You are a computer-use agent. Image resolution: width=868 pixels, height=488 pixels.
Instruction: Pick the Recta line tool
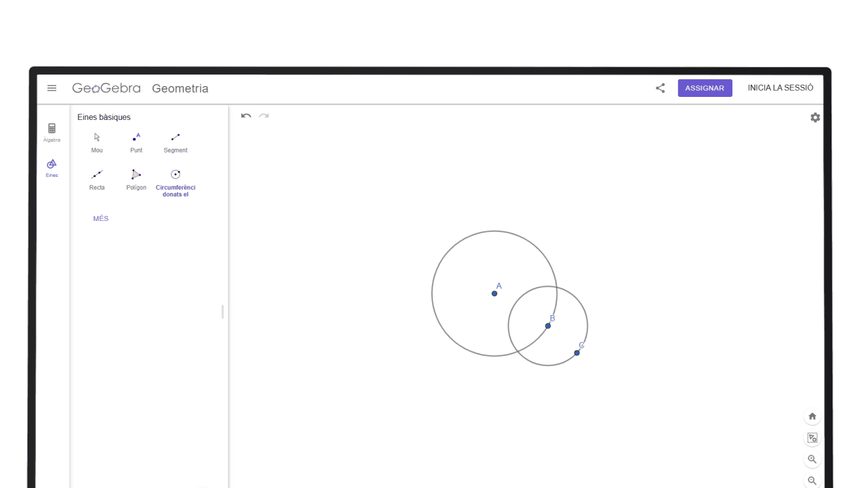coord(97,179)
